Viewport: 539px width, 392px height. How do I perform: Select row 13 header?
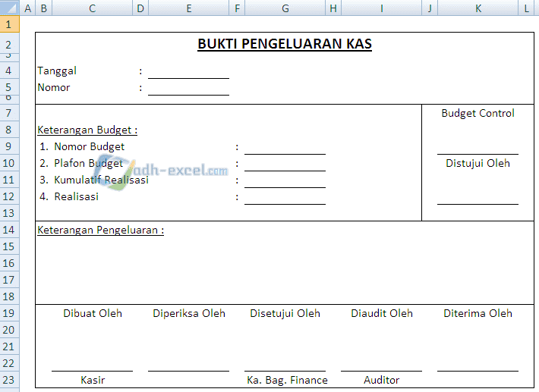coord(10,213)
